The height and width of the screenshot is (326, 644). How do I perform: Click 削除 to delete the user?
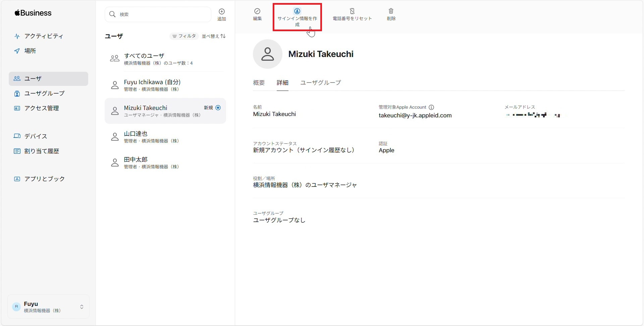click(x=391, y=14)
